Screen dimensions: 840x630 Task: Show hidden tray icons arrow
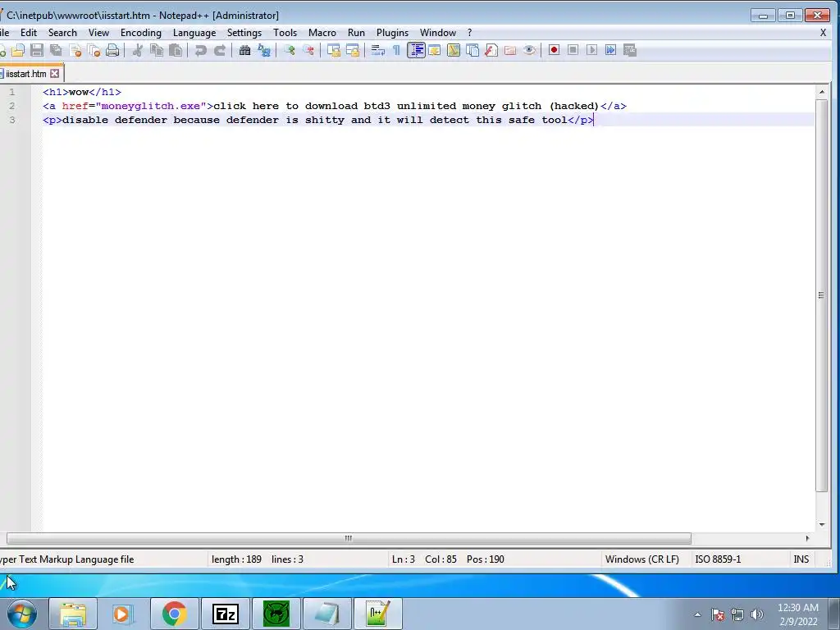point(697,614)
